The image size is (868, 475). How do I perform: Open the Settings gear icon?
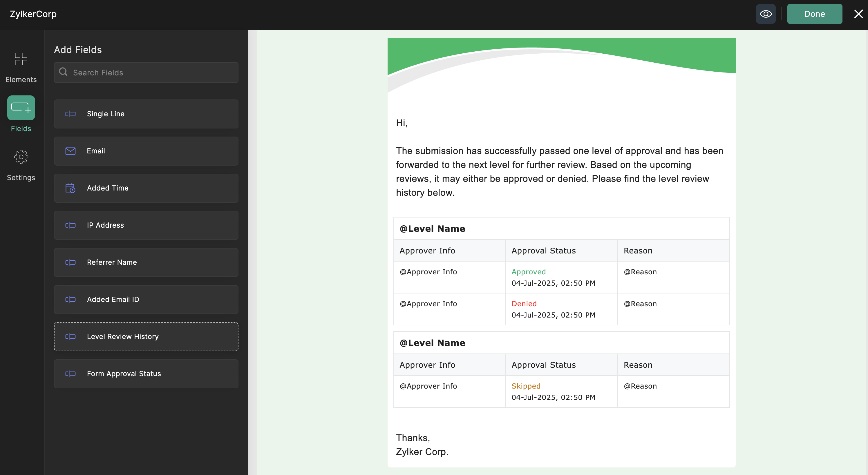click(x=21, y=157)
